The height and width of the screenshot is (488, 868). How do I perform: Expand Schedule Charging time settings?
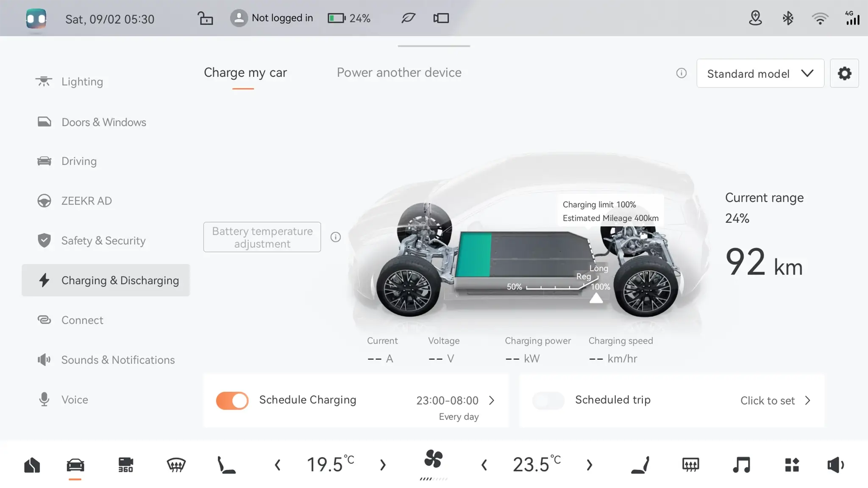pyautogui.click(x=491, y=400)
